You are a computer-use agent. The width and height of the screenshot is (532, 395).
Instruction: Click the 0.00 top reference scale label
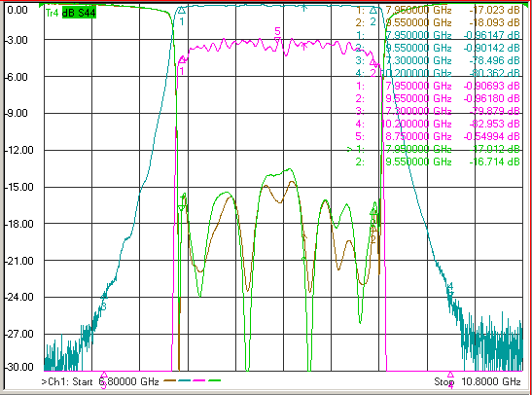point(18,10)
